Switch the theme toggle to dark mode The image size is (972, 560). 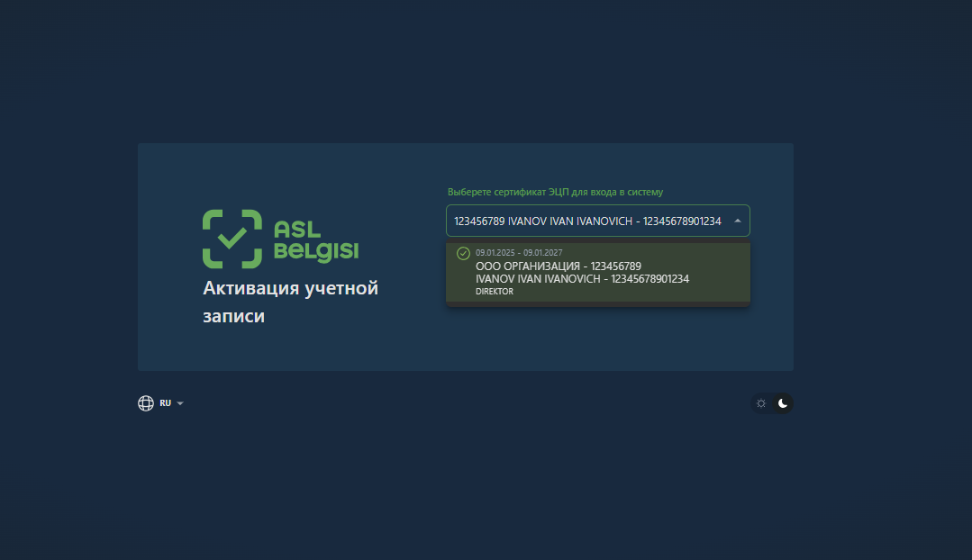click(x=783, y=403)
